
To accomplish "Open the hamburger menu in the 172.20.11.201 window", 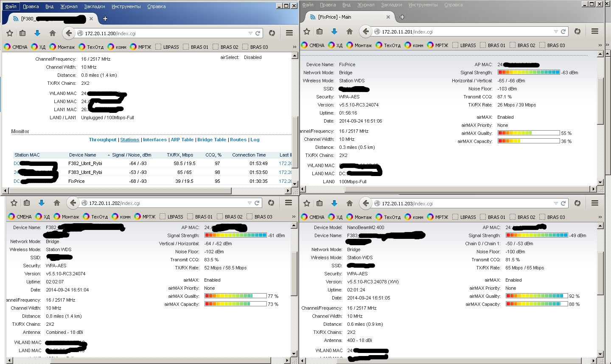I will 595,31.
